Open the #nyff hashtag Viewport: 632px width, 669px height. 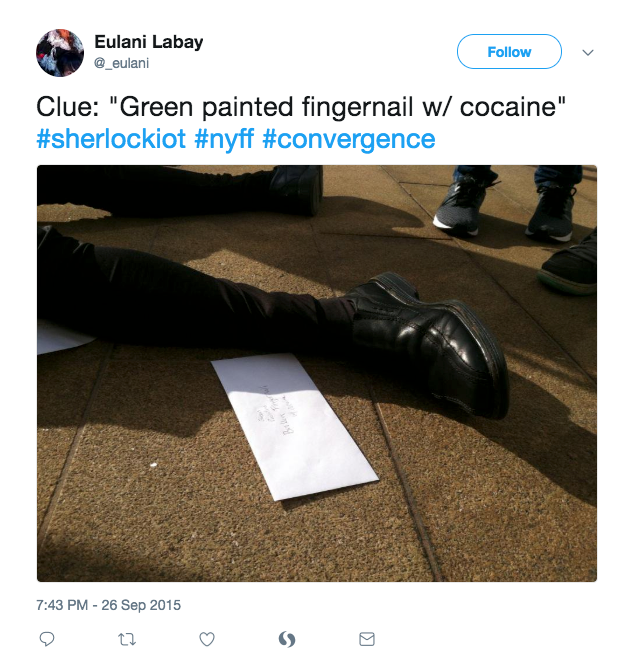pyautogui.click(x=224, y=139)
